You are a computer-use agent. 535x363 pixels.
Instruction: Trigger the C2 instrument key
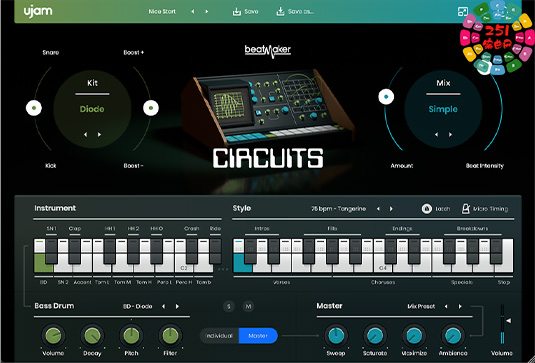click(x=184, y=267)
